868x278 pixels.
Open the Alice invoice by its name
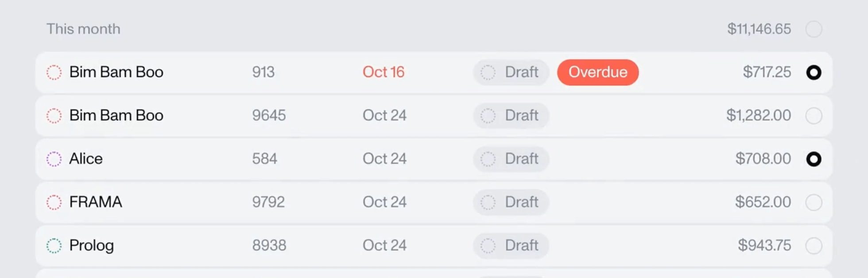click(86, 159)
